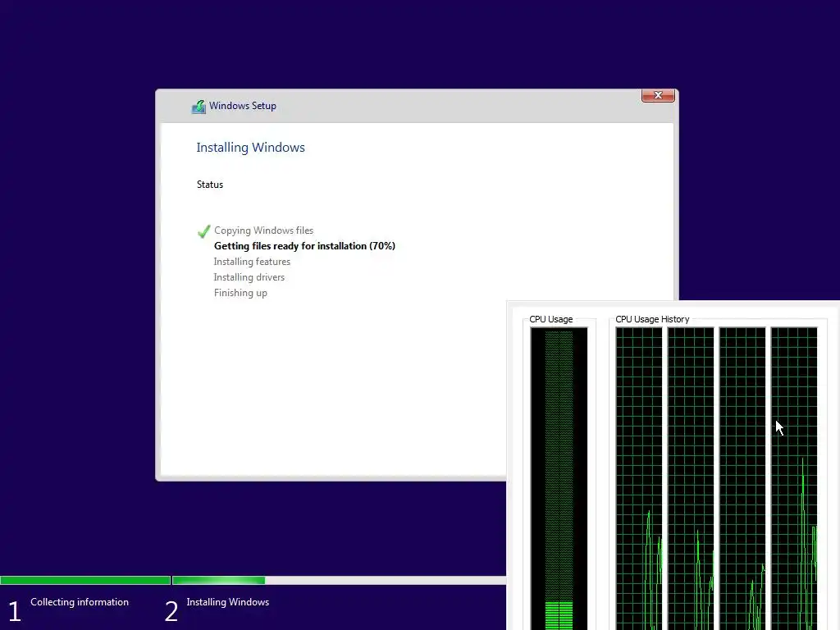The width and height of the screenshot is (840, 630).
Task: Click the fourth CPU Usage History graph
Action: [x=794, y=478]
